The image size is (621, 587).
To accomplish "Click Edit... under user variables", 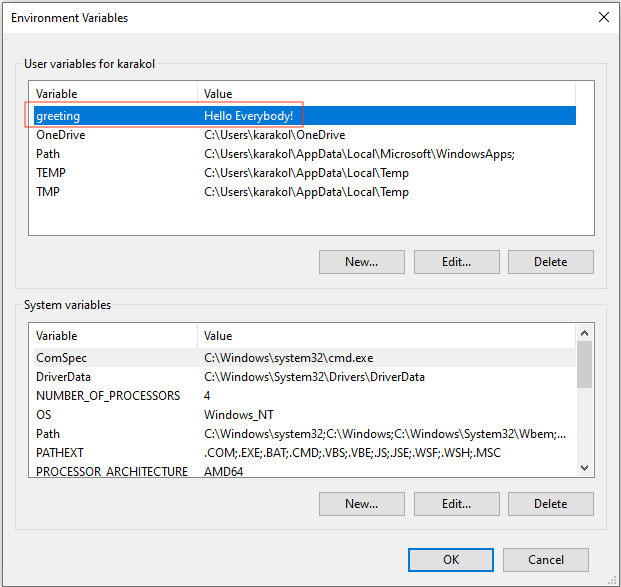I will point(457,262).
